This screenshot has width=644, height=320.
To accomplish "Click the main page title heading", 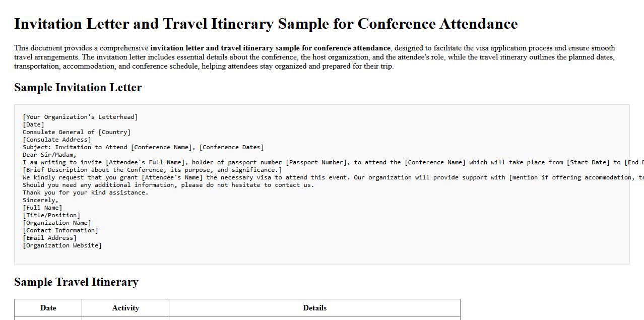I will (x=266, y=24).
